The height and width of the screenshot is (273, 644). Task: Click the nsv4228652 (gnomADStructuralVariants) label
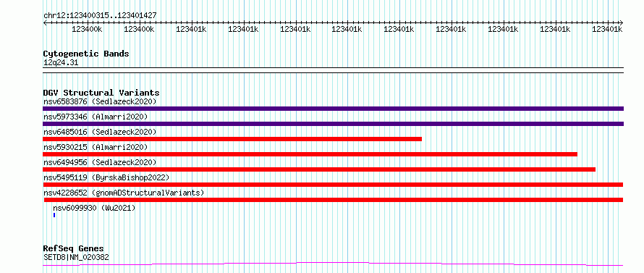tap(124, 193)
